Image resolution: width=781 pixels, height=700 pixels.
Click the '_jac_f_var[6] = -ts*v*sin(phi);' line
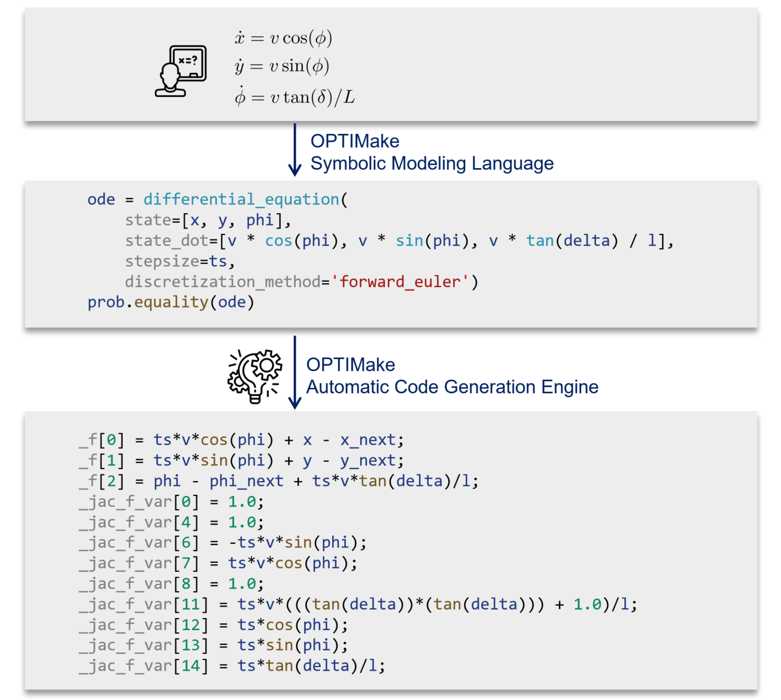pos(223,543)
